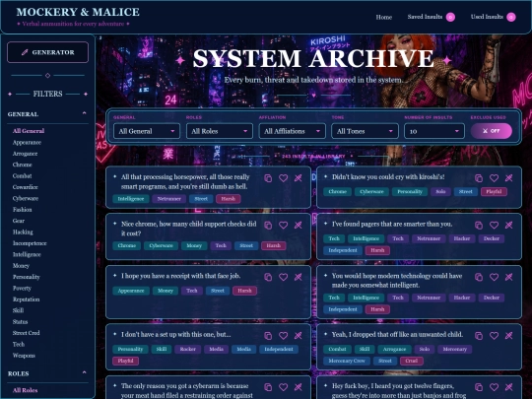Filter sidebar by Appearance
This screenshot has height=399, width=532.
tap(27, 143)
